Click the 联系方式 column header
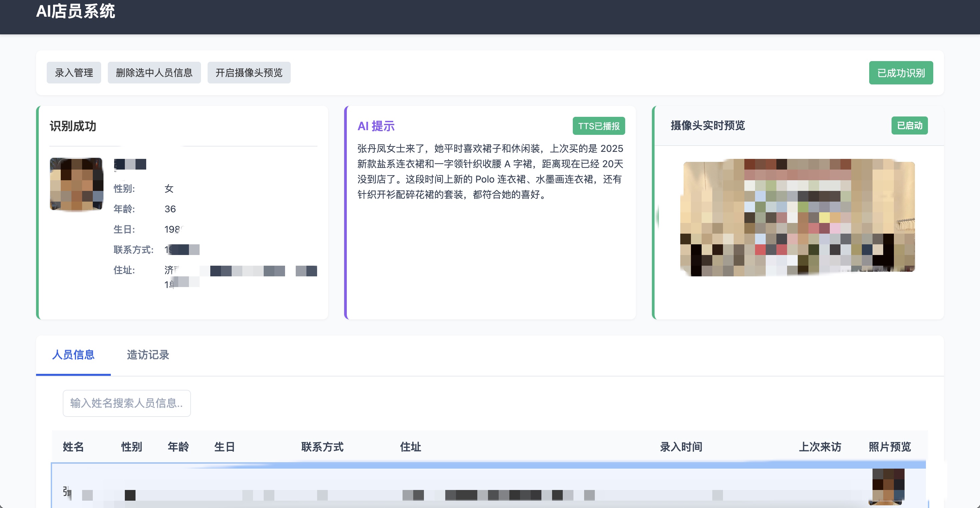Screen dimensions: 980x508 tap(322, 447)
